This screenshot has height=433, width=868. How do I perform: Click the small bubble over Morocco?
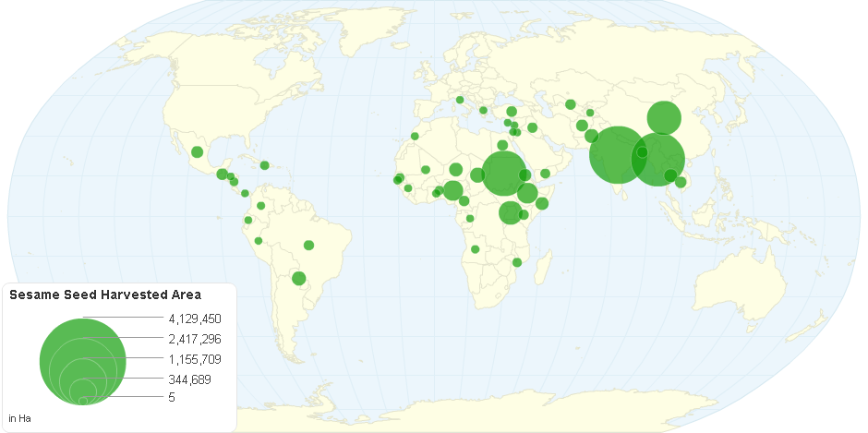point(415,136)
